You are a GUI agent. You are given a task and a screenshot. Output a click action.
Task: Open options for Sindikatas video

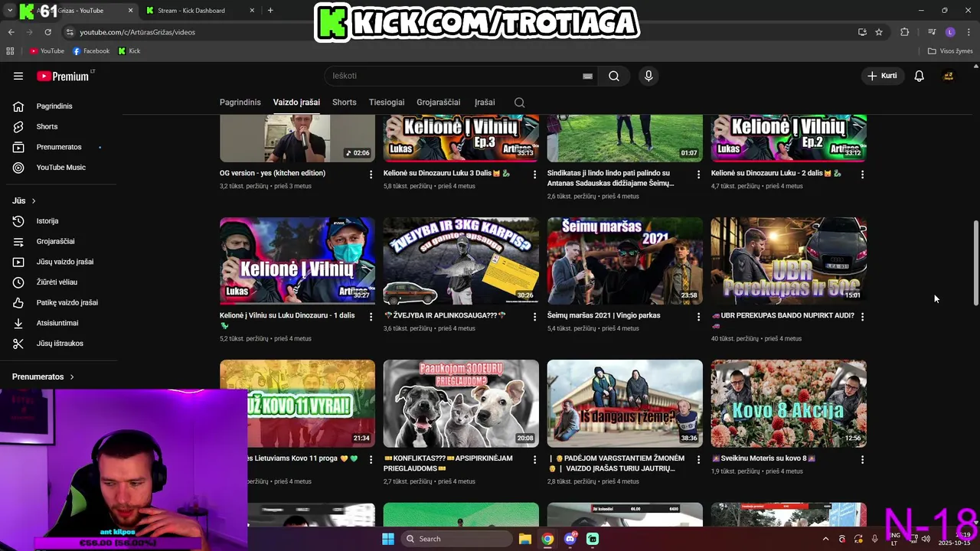pos(698,174)
